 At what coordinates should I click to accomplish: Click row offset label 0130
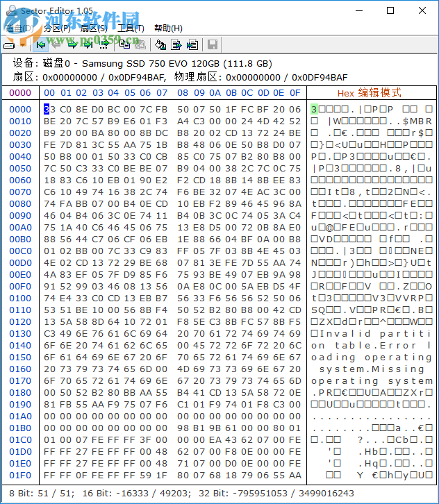[x=20, y=334]
